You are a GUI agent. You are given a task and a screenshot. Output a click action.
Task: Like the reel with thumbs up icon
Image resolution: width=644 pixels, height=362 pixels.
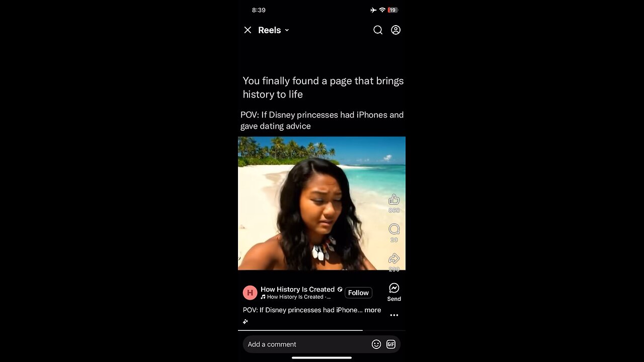[394, 200]
